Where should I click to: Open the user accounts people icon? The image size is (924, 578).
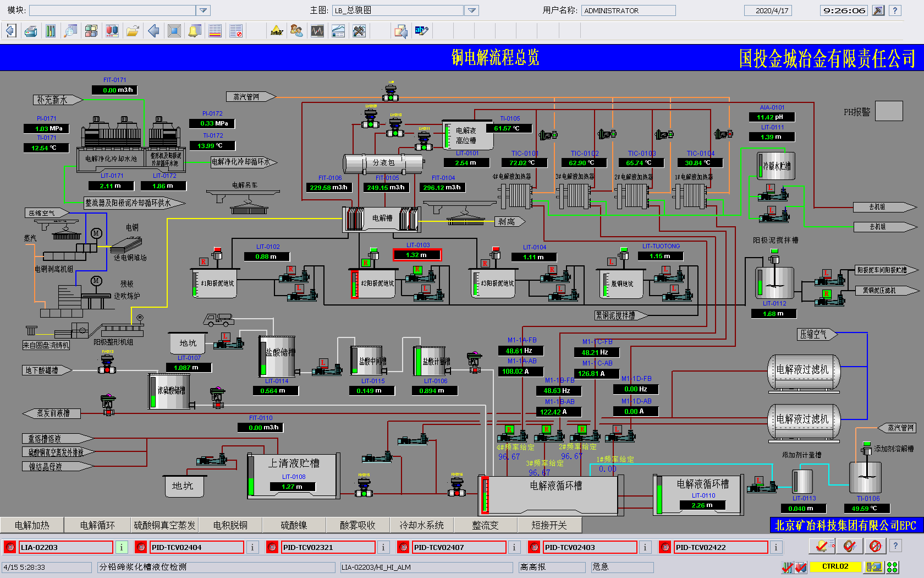tap(296, 31)
